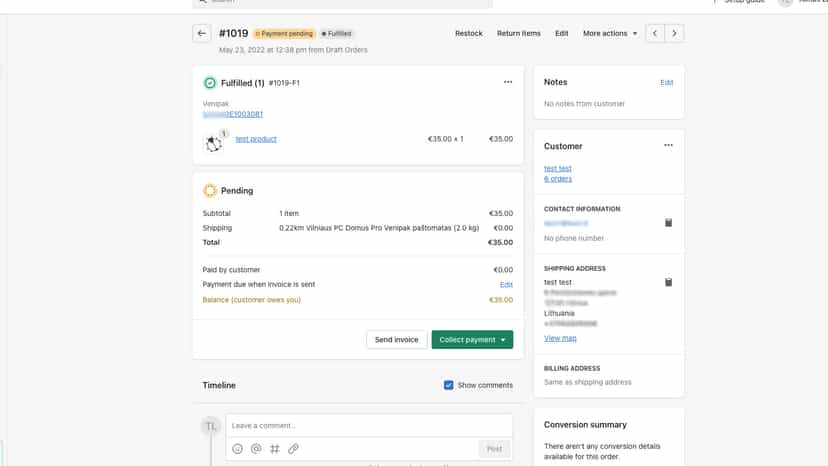Open the Venipak tracking number link
828x466 pixels.
232,114
